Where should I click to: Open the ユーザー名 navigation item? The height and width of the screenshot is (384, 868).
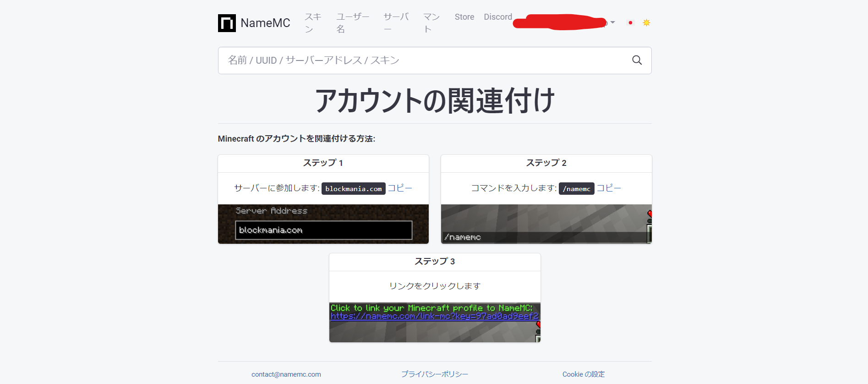353,23
